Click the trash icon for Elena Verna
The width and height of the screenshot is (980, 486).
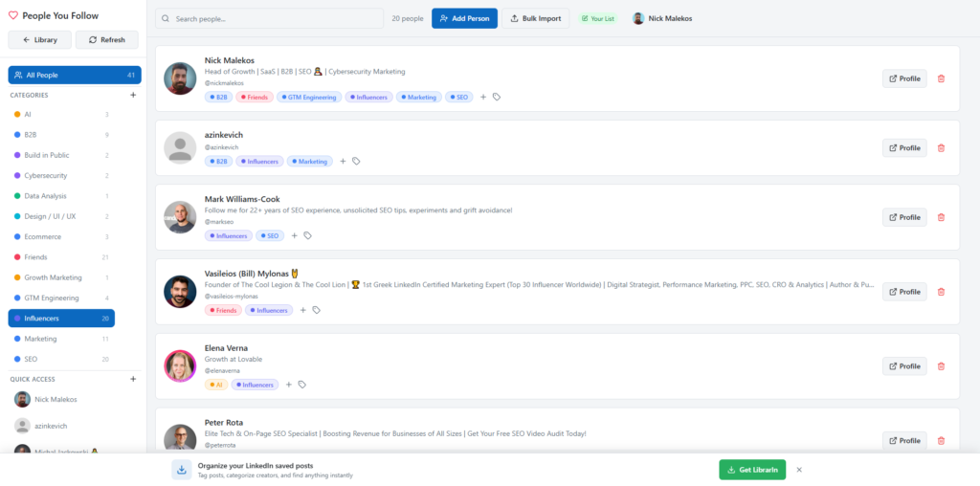pyautogui.click(x=941, y=366)
